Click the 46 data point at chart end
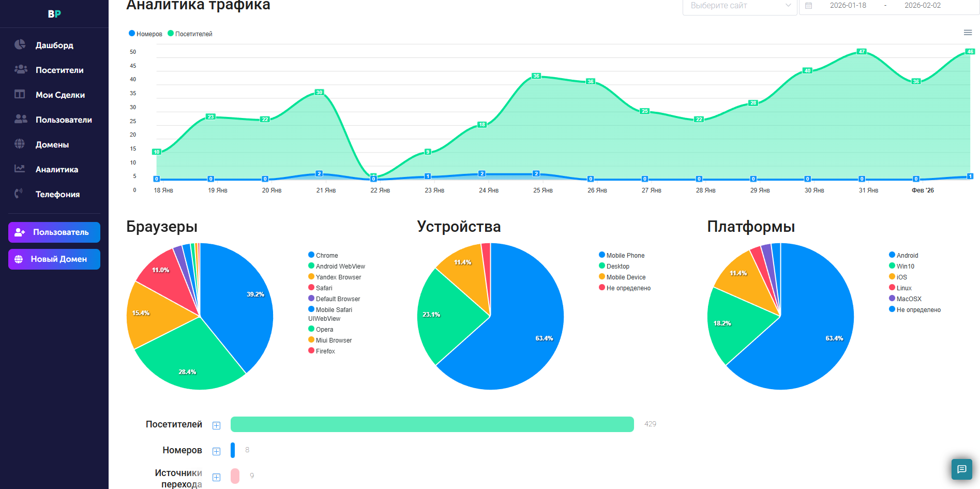 (x=970, y=51)
